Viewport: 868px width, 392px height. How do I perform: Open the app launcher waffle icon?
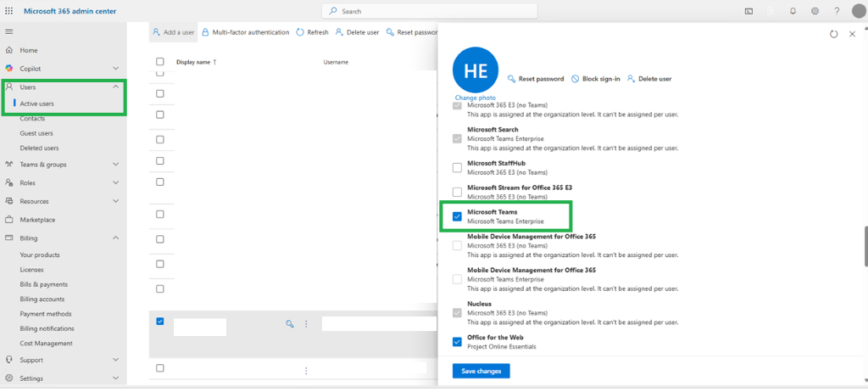tap(8, 11)
